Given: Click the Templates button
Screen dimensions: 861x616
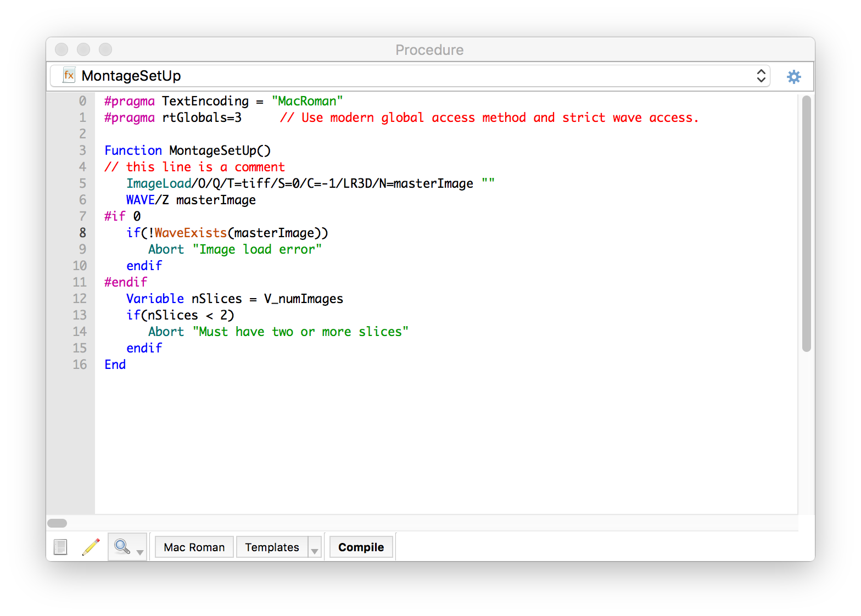Looking at the screenshot, I should click(x=272, y=547).
